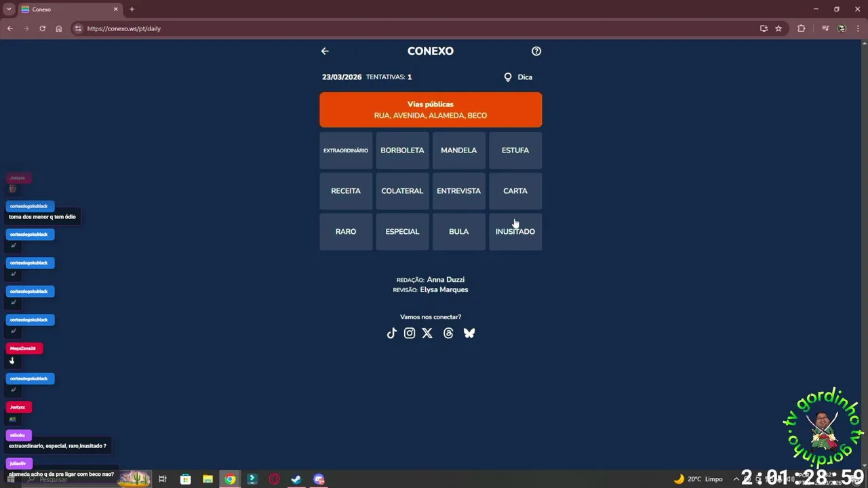This screenshot has height=488, width=868.
Task: Switch to the Conexo browser tab
Action: (70, 9)
